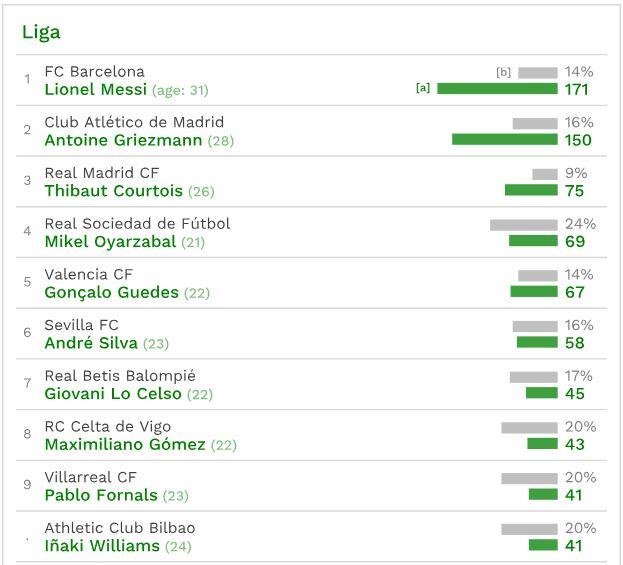Screen dimensions: 623x565
Task: Open André Silva's player link
Action: click(91, 343)
